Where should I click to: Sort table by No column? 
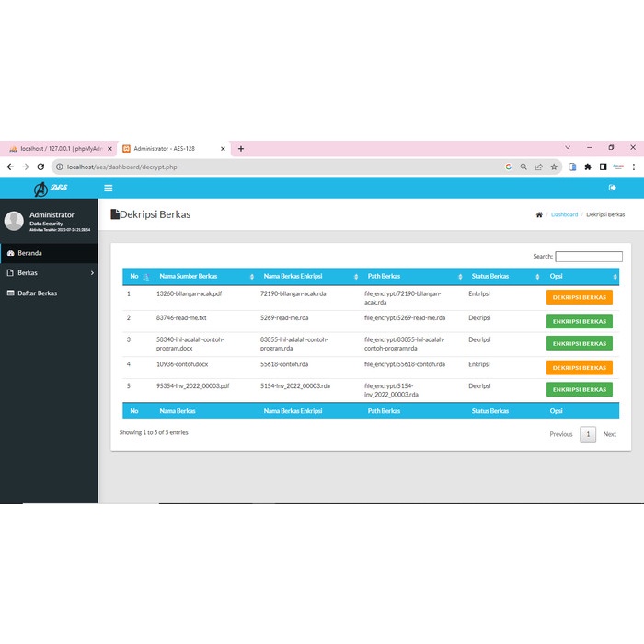click(139, 276)
